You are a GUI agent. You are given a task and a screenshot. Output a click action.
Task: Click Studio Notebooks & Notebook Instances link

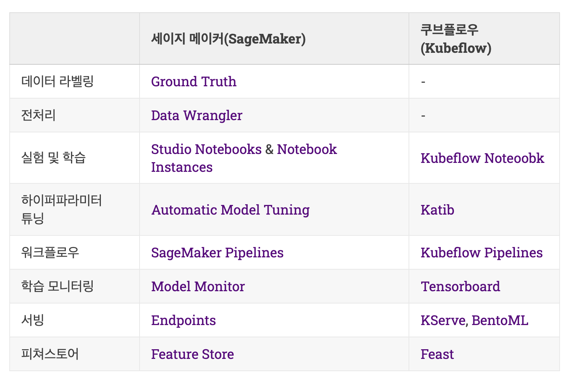[244, 158]
